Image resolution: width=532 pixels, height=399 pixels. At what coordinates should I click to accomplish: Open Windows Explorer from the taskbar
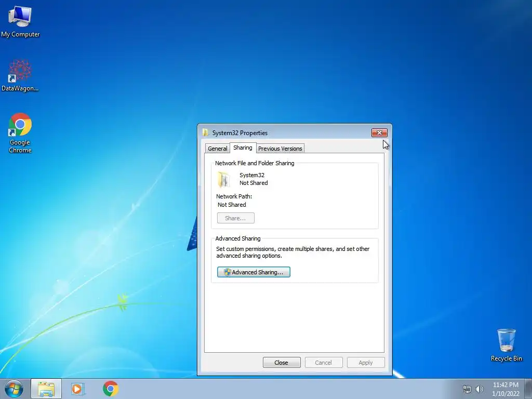click(46, 389)
